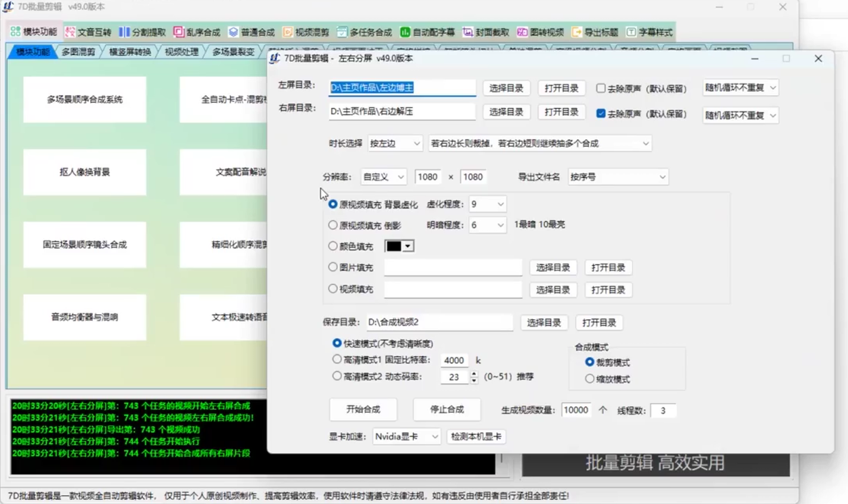Open the 虚化程度 level dropdown
Image resolution: width=848 pixels, height=504 pixels.
[487, 204]
